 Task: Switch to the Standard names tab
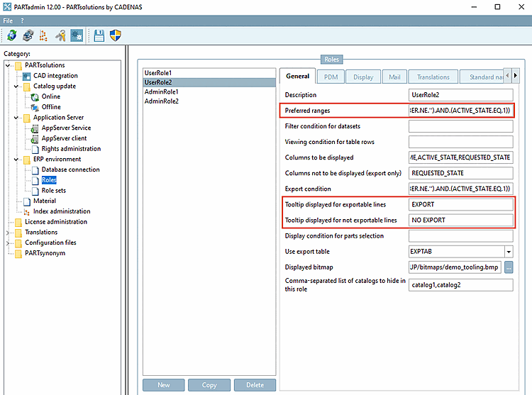point(482,77)
